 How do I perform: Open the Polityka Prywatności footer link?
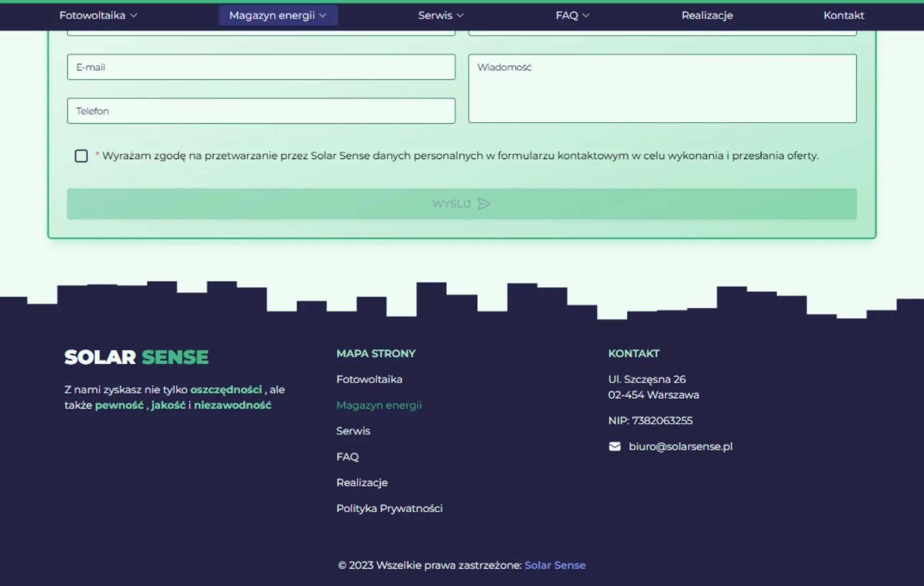click(390, 508)
